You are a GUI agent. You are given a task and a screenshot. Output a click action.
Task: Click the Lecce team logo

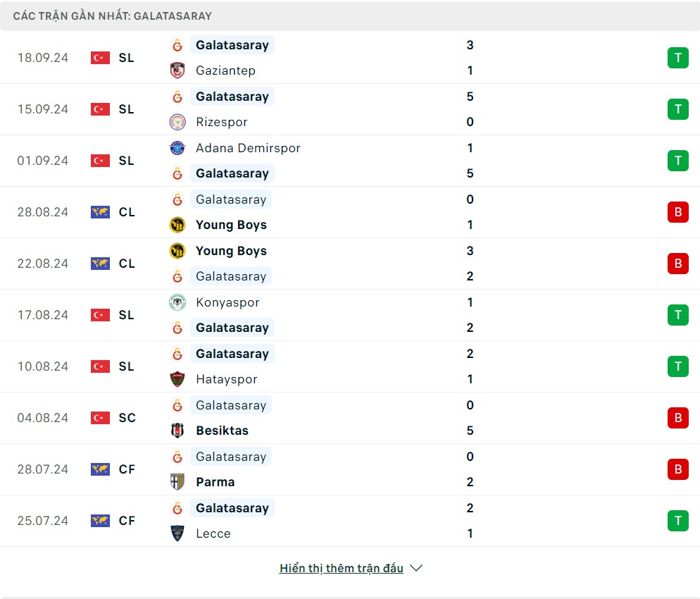[177, 533]
